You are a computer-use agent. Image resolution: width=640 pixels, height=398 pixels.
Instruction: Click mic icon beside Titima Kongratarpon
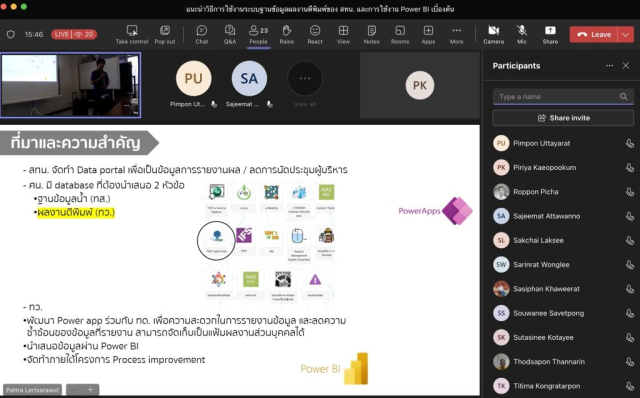pos(630,386)
